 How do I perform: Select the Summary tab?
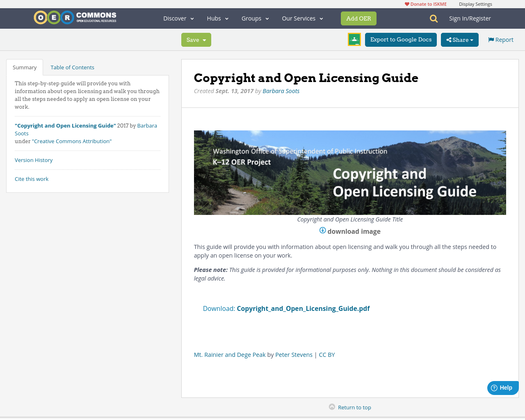[x=25, y=67]
